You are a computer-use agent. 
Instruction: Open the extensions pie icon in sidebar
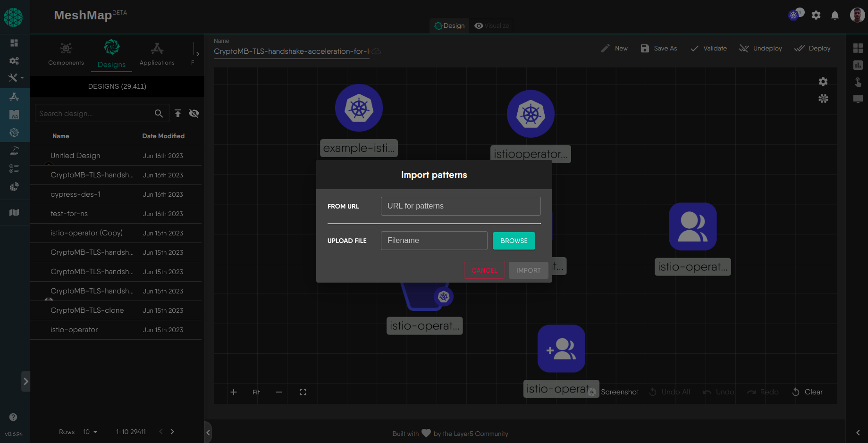tap(14, 186)
